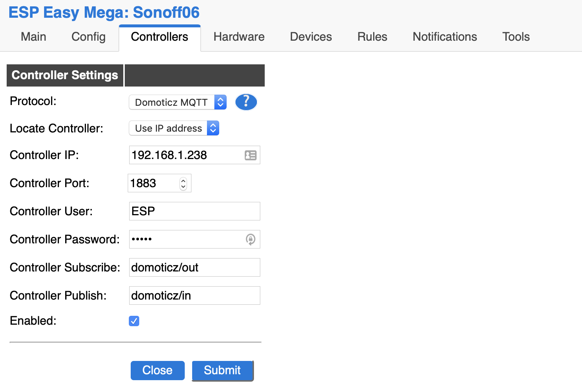The image size is (582, 392).
Task: Click the Controller Publish text field
Action: point(195,295)
